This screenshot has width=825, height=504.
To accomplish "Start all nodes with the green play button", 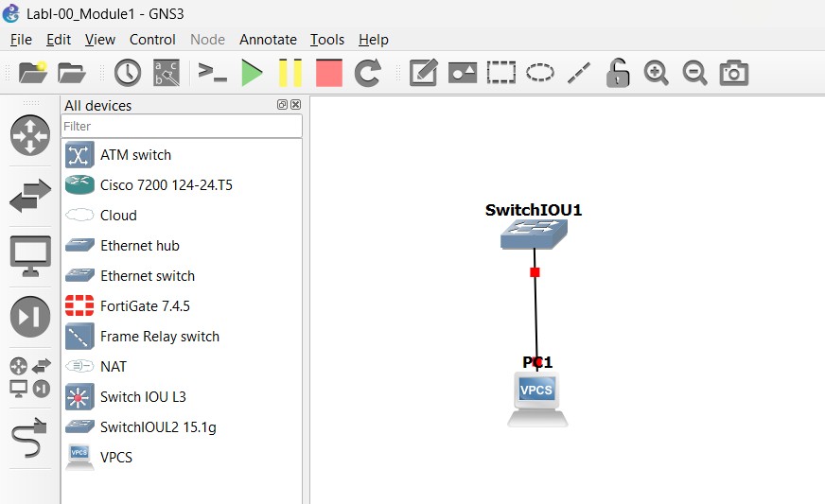I will [252, 73].
